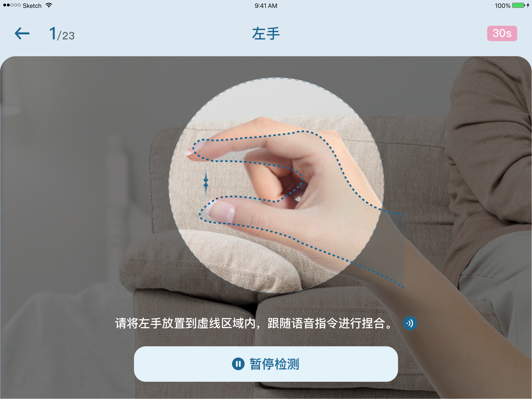
Task: Tap the 30s countdown timer badge
Action: click(x=502, y=33)
